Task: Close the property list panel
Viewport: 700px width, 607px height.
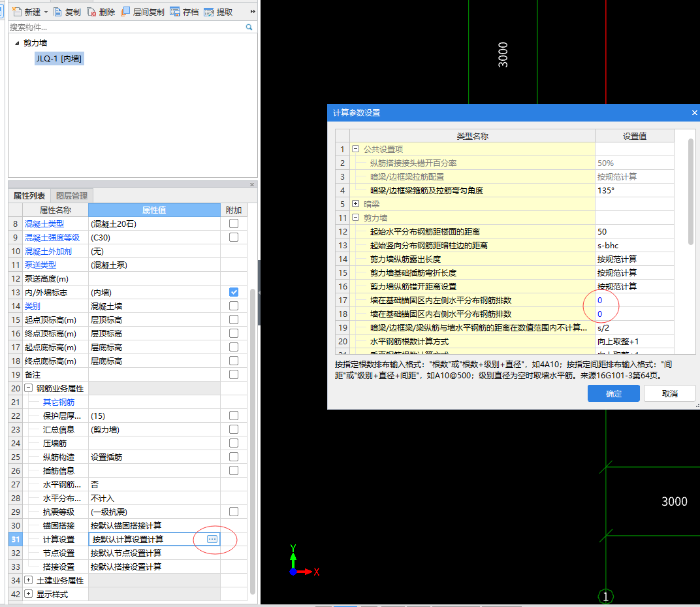Action: [x=252, y=184]
